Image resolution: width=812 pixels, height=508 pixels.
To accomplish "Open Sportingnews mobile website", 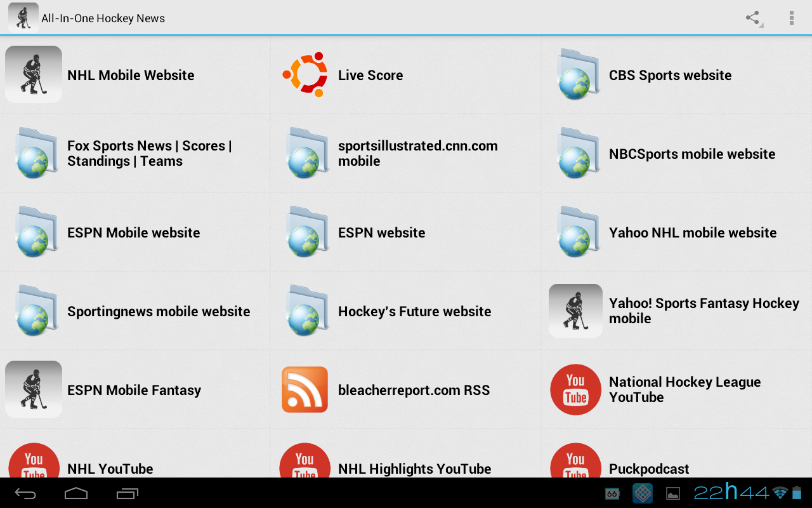I will tap(159, 311).
